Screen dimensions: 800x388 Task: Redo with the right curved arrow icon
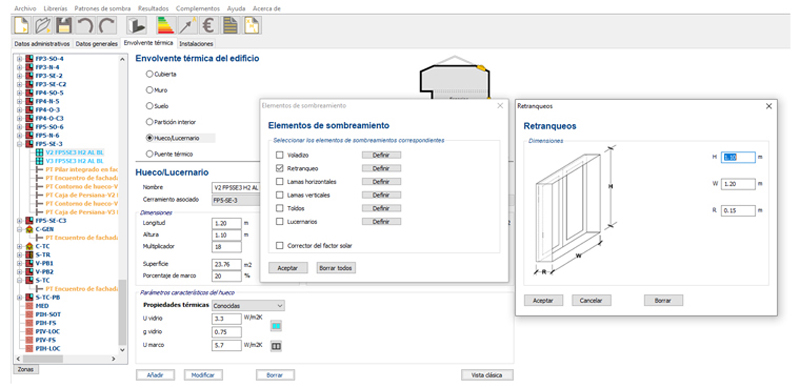(107, 26)
